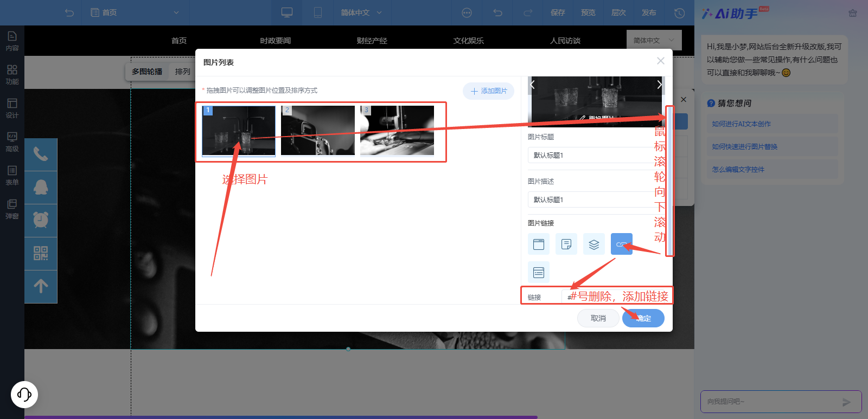Open the 高级 sidebar panel
This screenshot has width=868, height=419.
pyautogui.click(x=12, y=142)
